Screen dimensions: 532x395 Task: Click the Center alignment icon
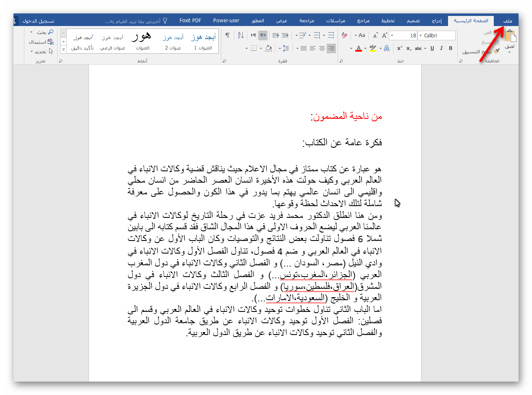coord(322,48)
